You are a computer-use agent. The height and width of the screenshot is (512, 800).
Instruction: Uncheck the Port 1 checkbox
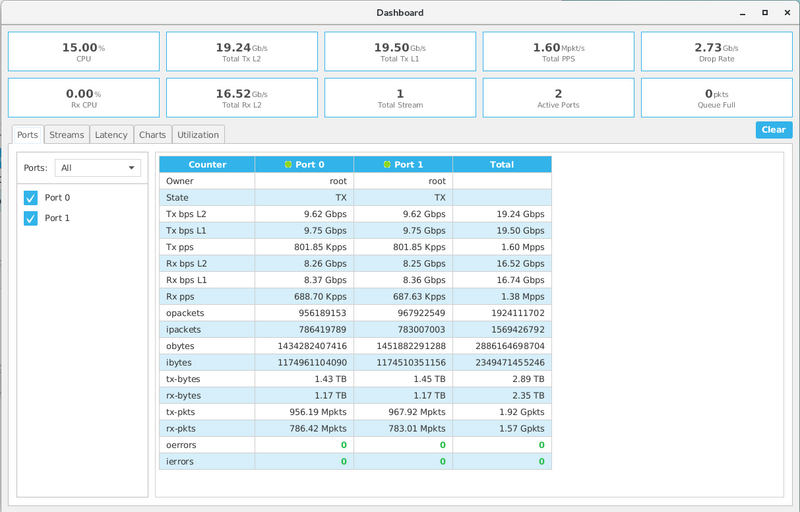(x=30, y=218)
